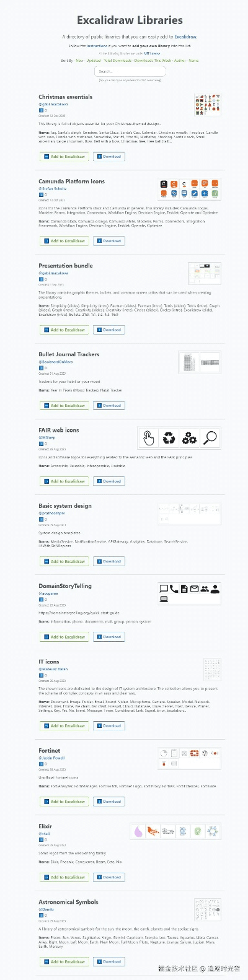Image resolution: width=248 pixels, height=980 pixels.
Task: Download the Camunda Platform Icons library
Action: point(109,241)
